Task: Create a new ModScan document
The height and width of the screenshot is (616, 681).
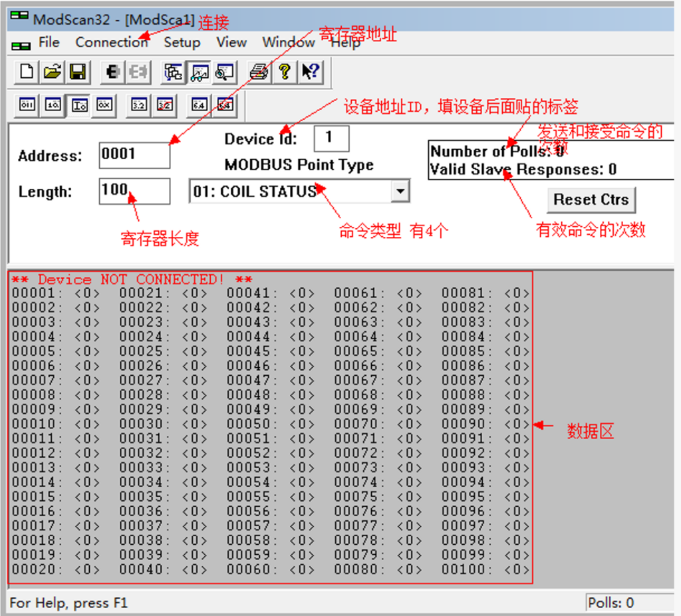Action: coord(27,72)
